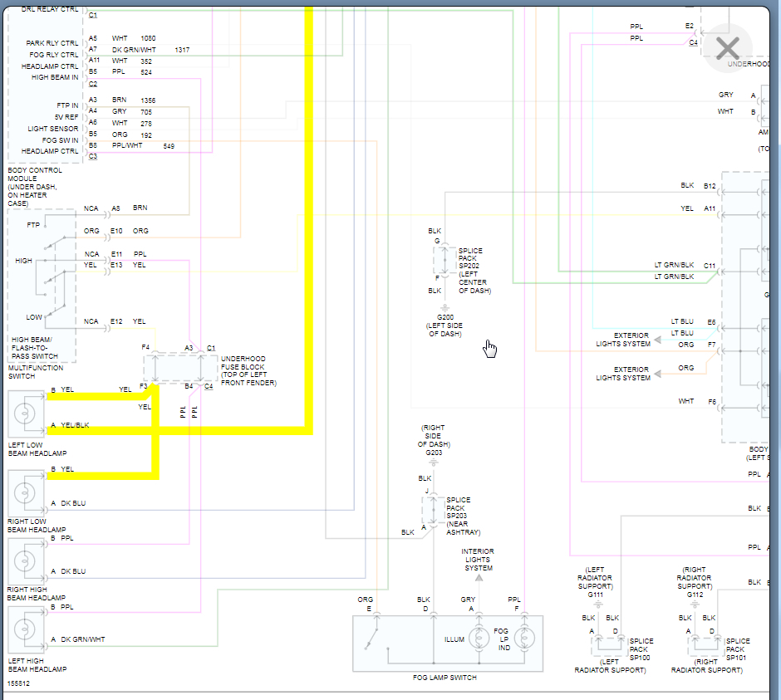Click the highlighted YEL/BLK wire label
This screenshot has width=781, height=700.
pos(75,425)
